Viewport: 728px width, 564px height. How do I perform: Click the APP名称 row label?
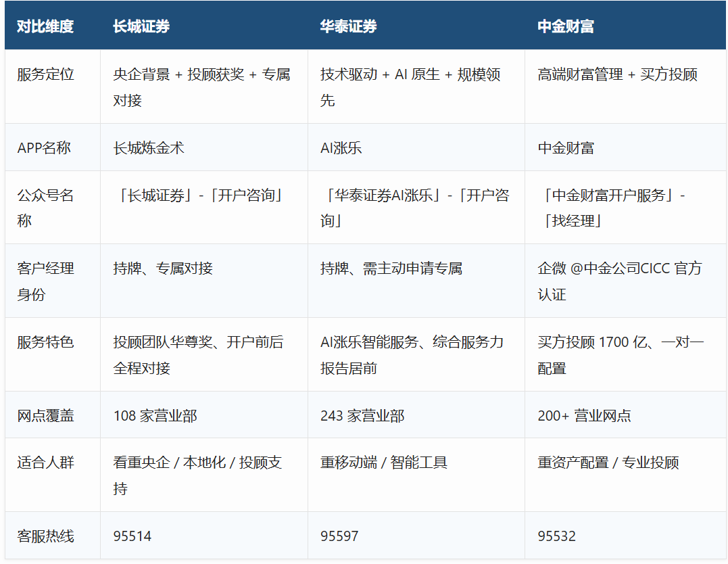pyautogui.click(x=53, y=147)
